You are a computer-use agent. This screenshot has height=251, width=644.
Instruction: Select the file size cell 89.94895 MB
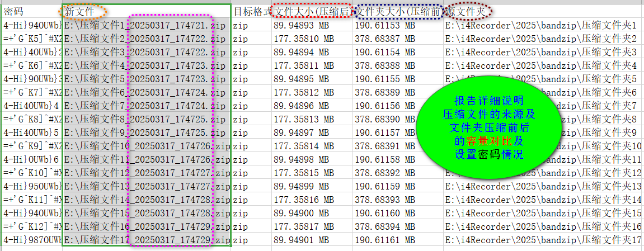[x=312, y=79]
